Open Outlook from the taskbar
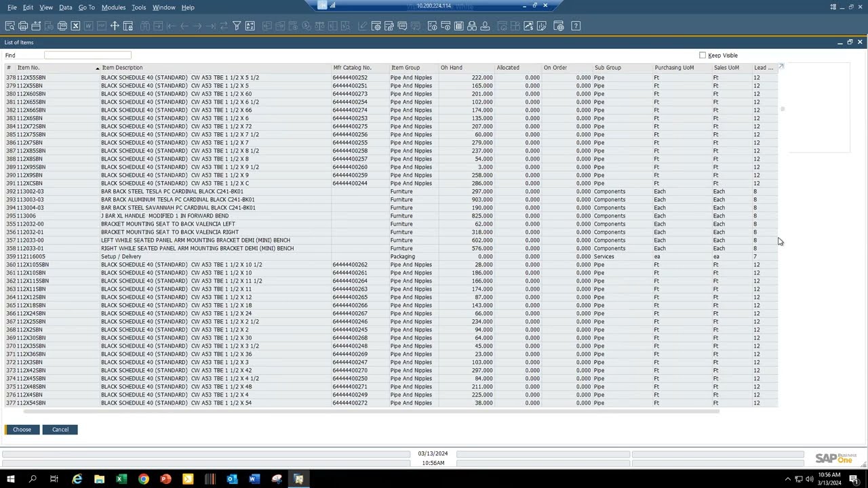The image size is (868, 488). pyautogui.click(x=232, y=479)
